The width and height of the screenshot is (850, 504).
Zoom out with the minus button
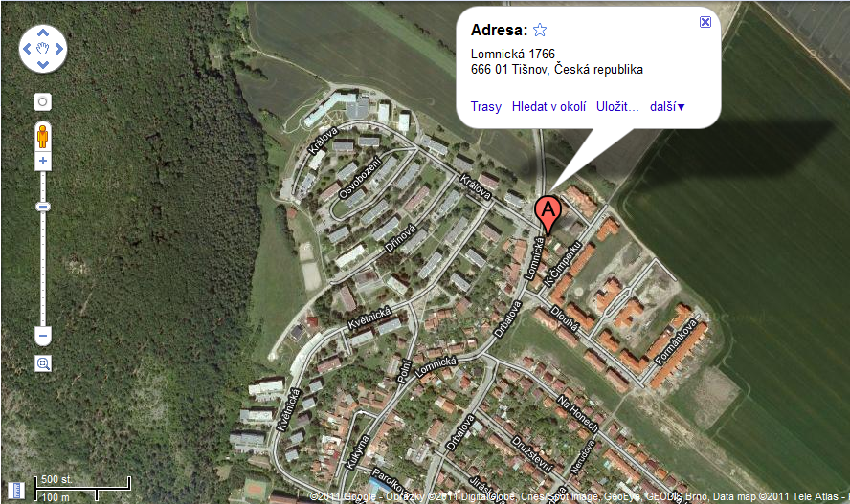click(x=43, y=336)
